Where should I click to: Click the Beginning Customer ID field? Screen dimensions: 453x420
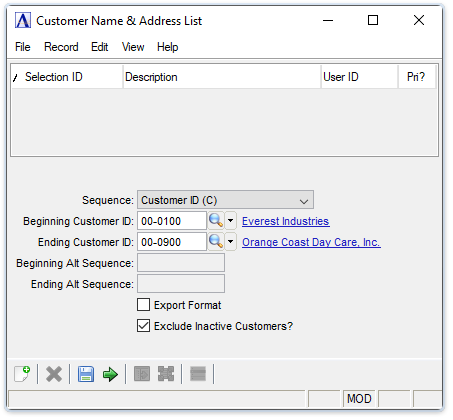(172, 221)
